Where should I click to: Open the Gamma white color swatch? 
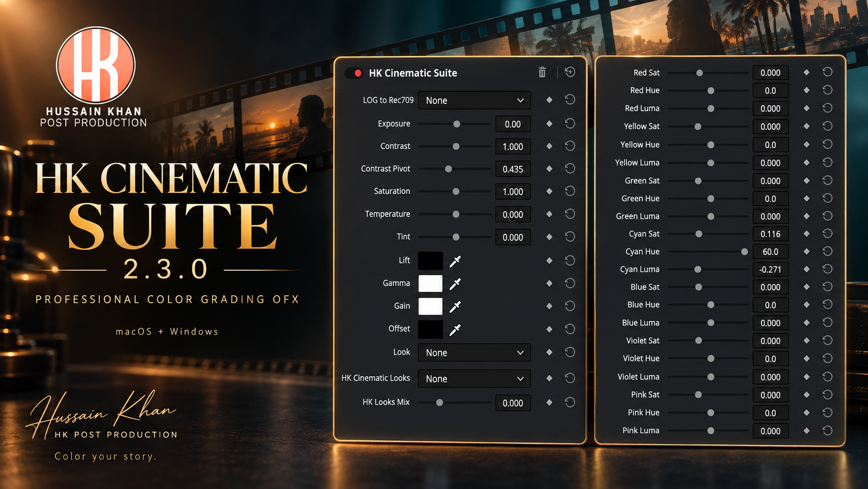pos(430,284)
